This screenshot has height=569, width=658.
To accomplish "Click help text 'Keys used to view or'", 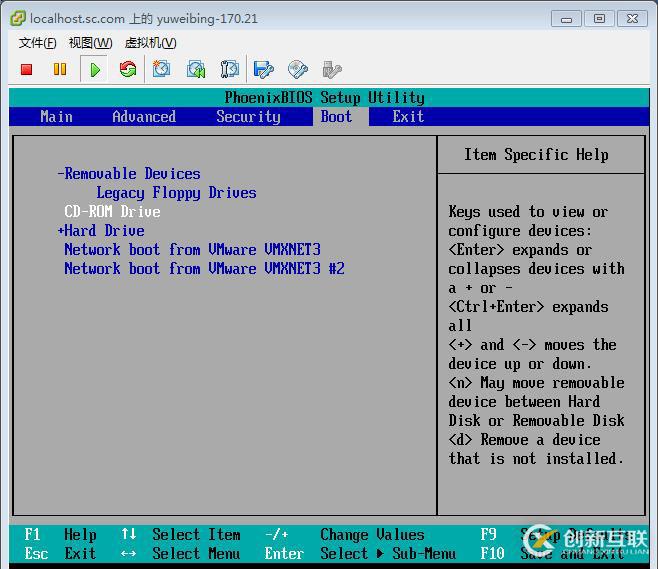I will tap(528, 212).
